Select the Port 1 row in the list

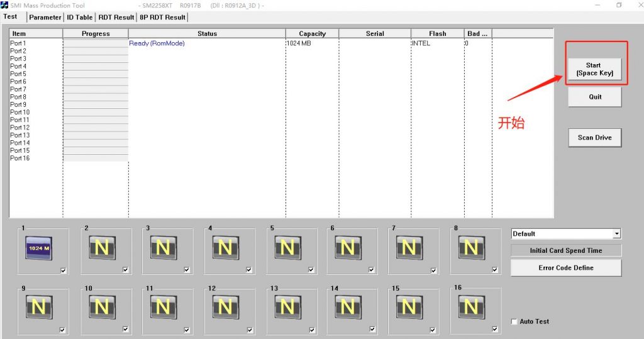(x=18, y=43)
